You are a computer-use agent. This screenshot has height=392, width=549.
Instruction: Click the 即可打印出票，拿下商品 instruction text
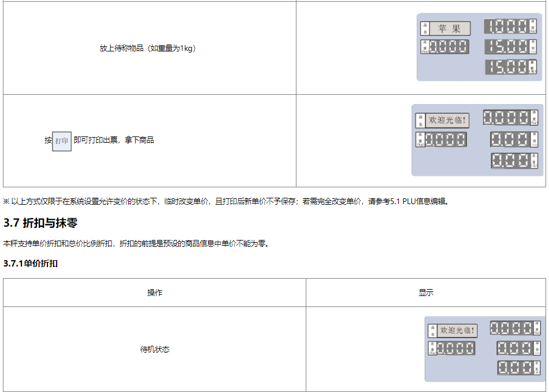coord(114,140)
